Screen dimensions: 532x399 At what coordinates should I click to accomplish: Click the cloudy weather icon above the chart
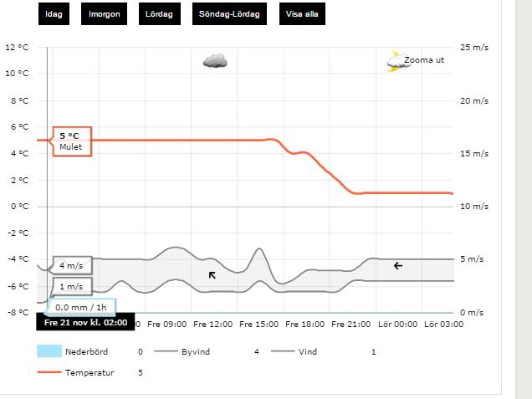tap(215, 61)
